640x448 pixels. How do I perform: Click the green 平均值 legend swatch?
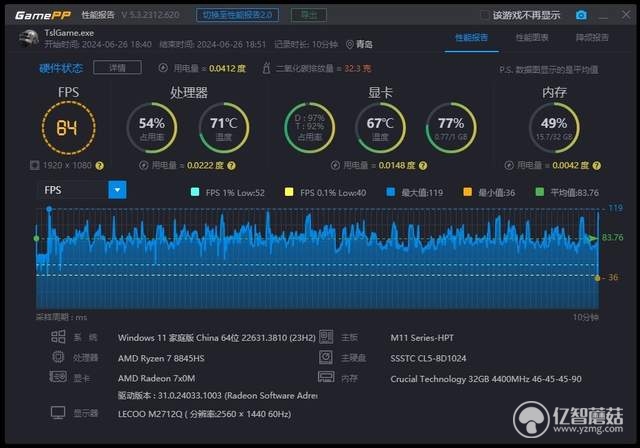point(540,192)
